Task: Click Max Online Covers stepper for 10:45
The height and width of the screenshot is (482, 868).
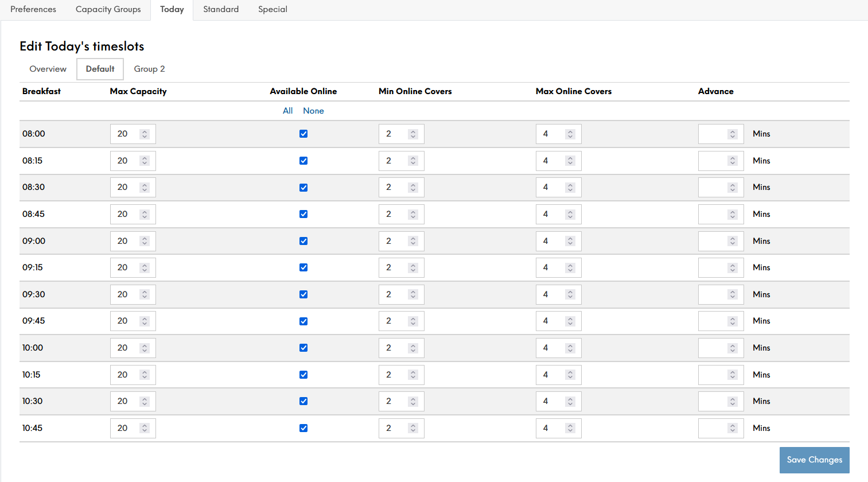Action: [x=570, y=428]
